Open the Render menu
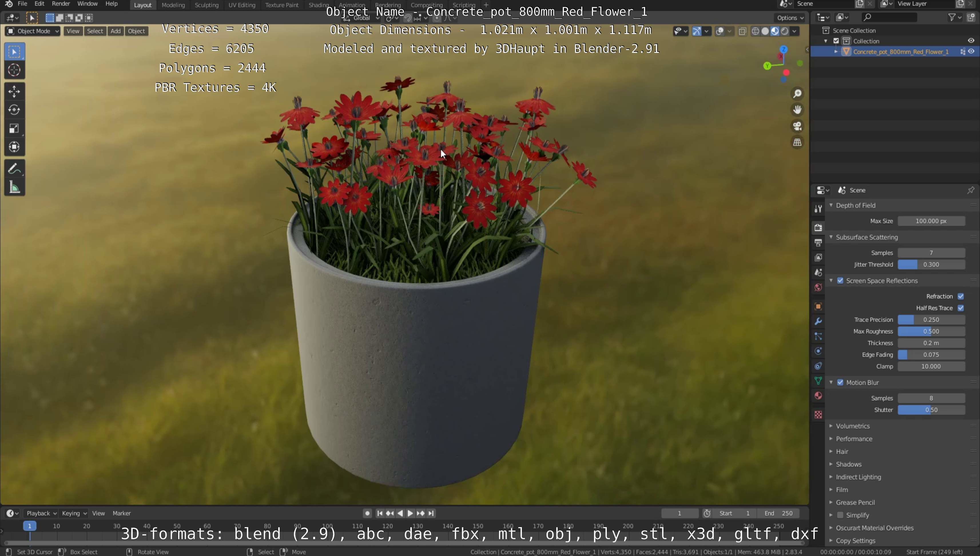The height and width of the screenshot is (556, 980). (x=61, y=4)
